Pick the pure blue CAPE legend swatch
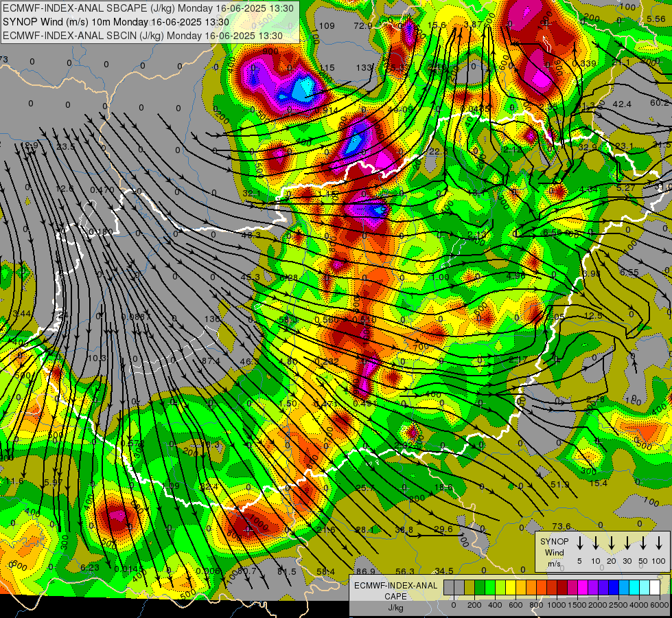 613,588
